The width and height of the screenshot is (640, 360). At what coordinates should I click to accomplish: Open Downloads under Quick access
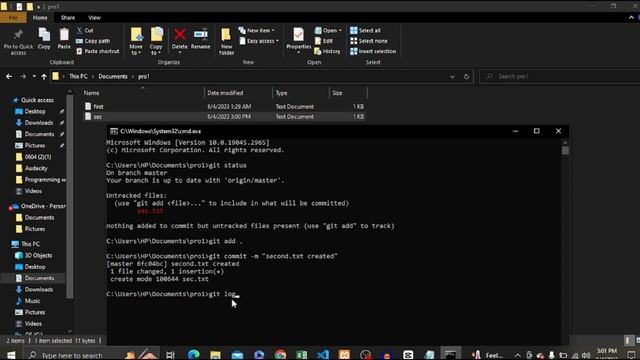click(x=38, y=123)
